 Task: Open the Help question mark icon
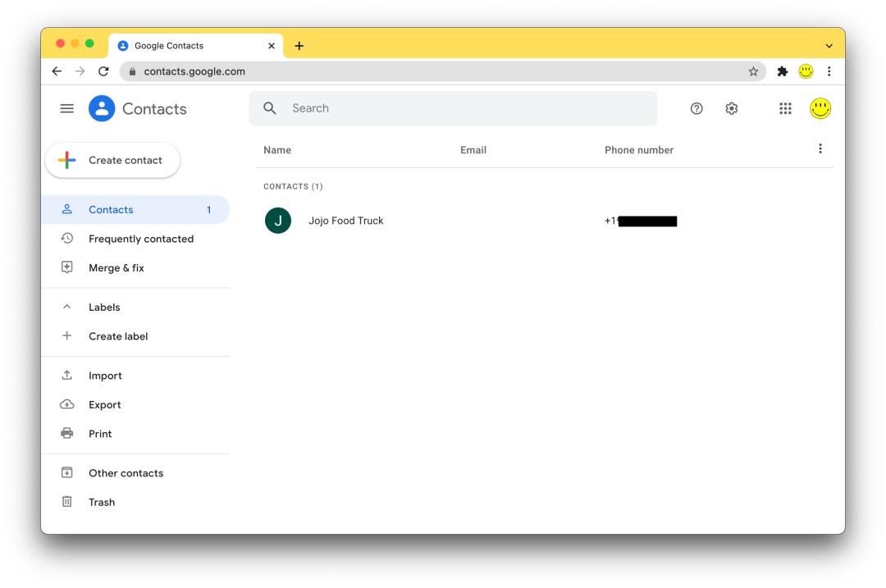[x=696, y=108]
